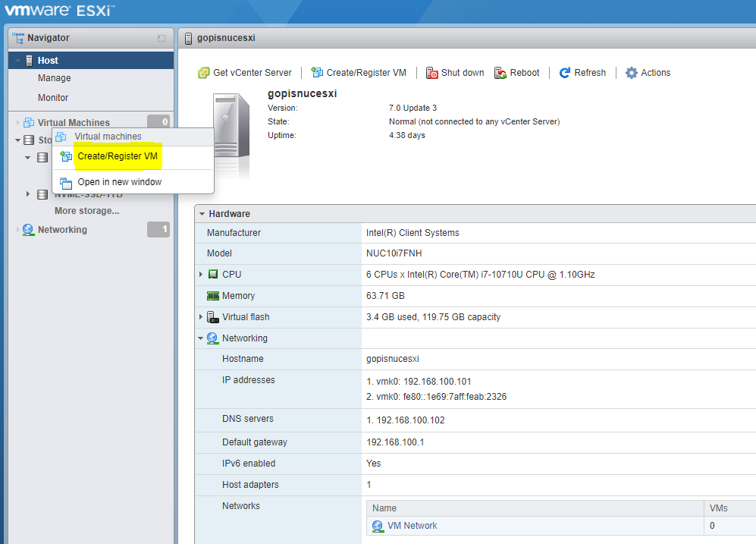Click the VMware ESXi logo

[x=59, y=10]
